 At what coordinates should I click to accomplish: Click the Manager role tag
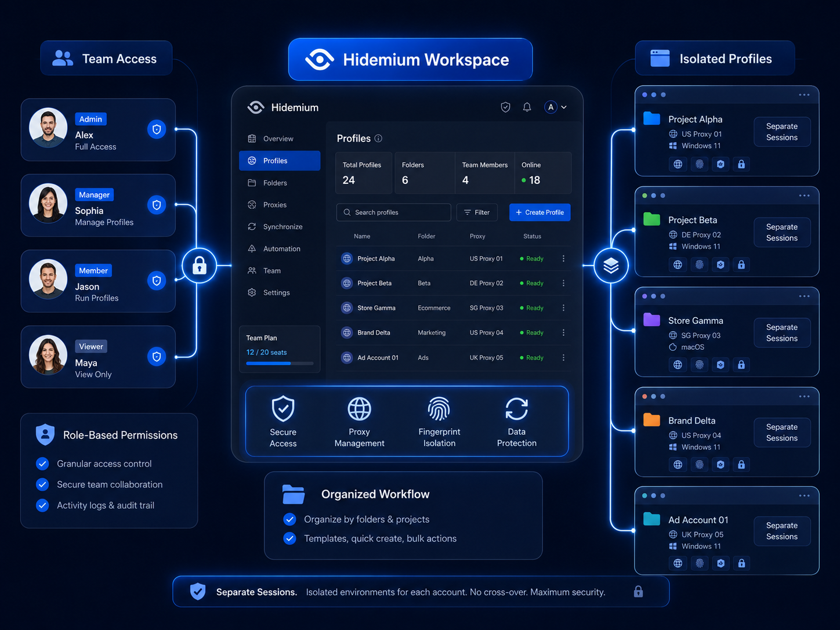coord(94,195)
